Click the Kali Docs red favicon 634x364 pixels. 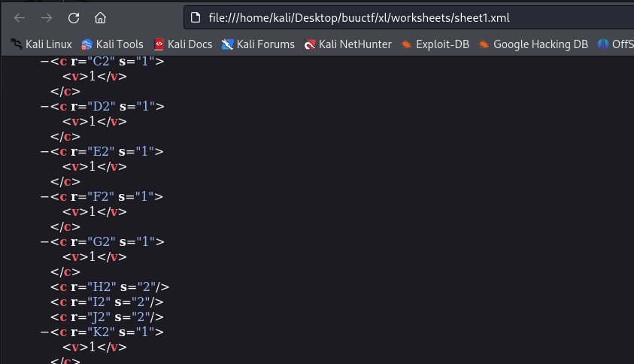(159, 44)
